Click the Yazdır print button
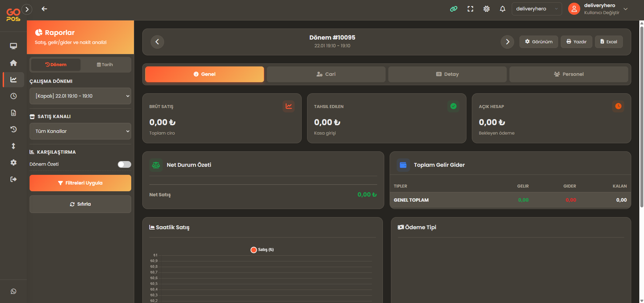Viewport: 644px width, 303px height. pyautogui.click(x=576, y=42)
